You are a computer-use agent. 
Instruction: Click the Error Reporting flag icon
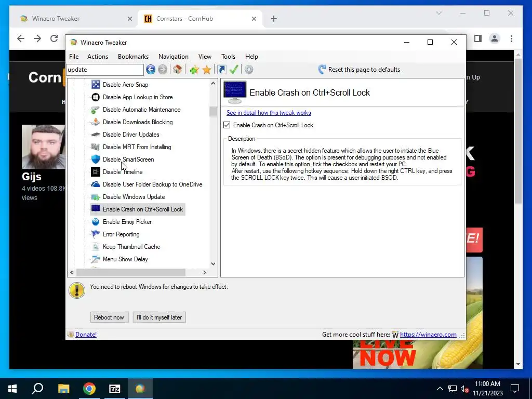[x=96, y=234]
